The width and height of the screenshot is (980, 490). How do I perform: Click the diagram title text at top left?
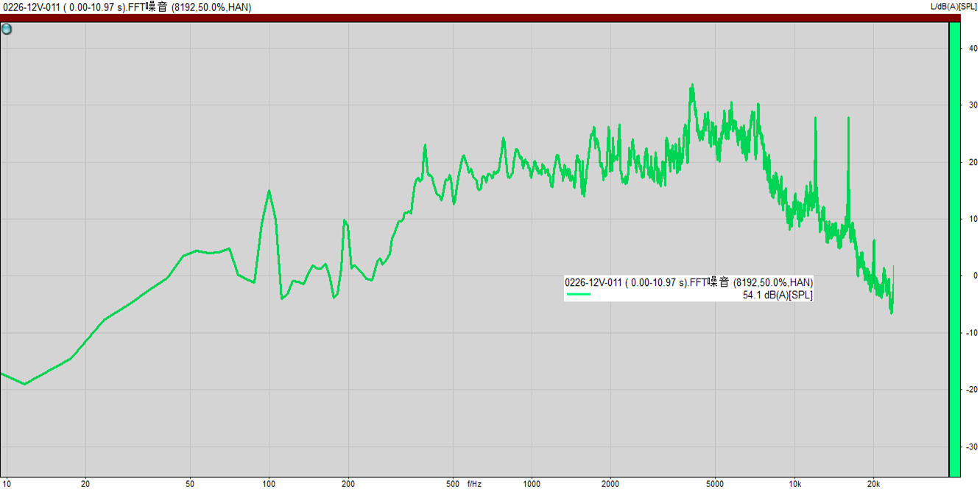coord(127,7)
